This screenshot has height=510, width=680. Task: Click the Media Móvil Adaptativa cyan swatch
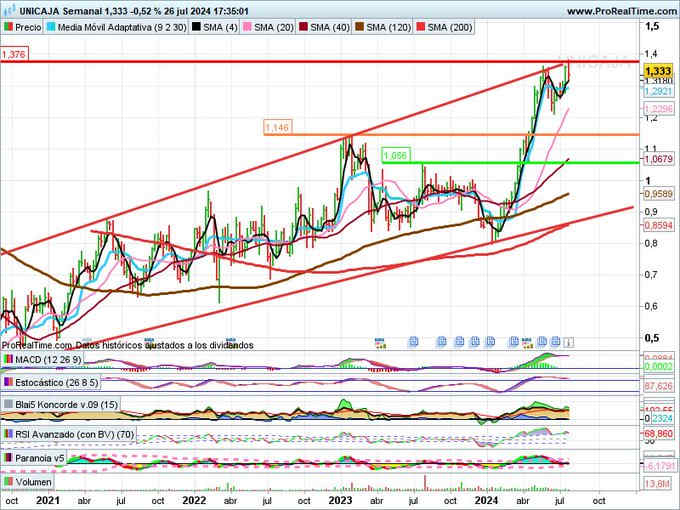tap(51, 27)
